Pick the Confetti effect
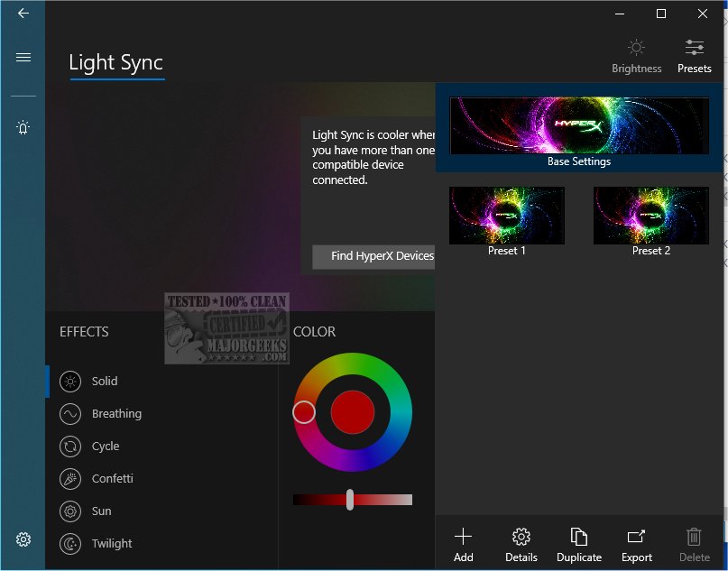 pyautogui.click(x=112, y=479)
